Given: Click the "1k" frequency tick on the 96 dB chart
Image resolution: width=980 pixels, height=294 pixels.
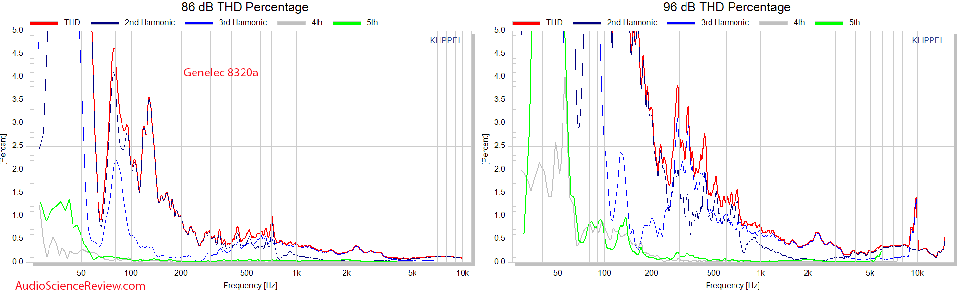Looking at the screenshot, I should [x=760, y=273].
